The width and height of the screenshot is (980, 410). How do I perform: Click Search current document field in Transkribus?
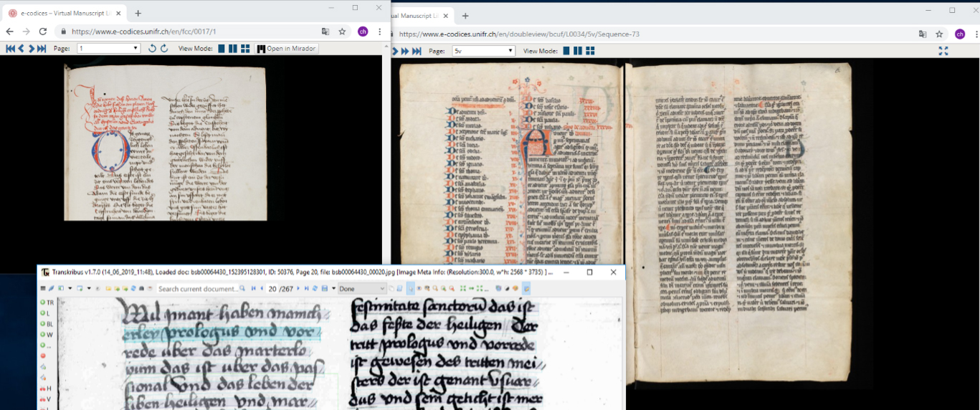pyautogui.click(x=199, y=289)
